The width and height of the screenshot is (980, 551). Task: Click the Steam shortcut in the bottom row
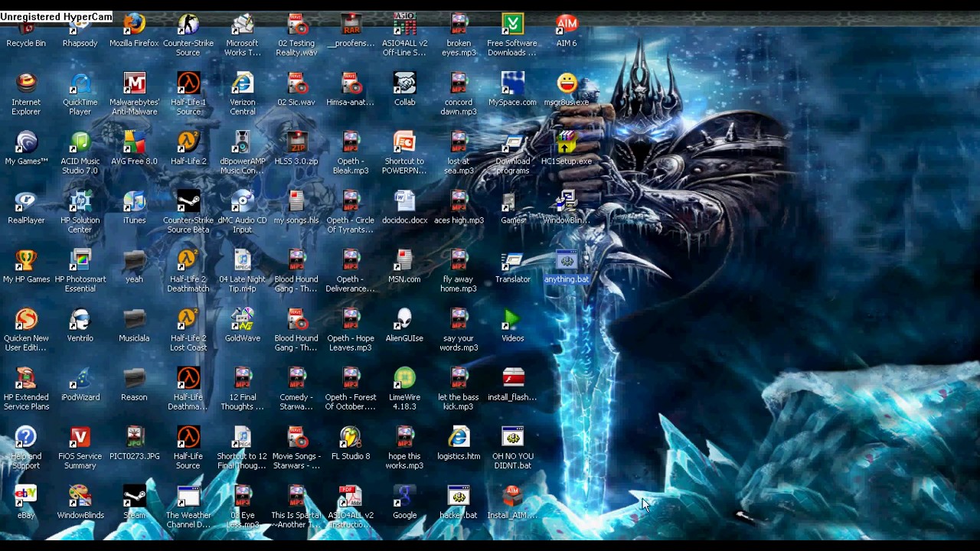click(x=134, y=501)
